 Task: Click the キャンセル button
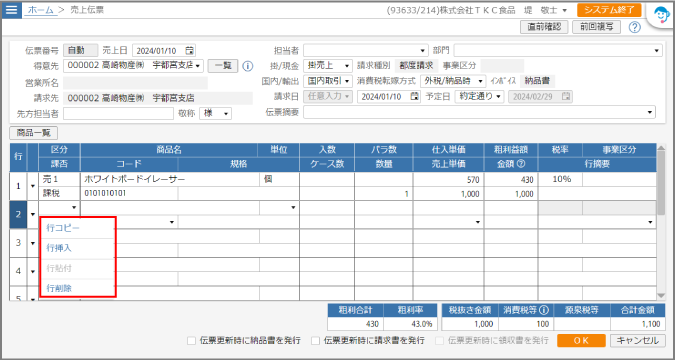click(x=638, y=341)
